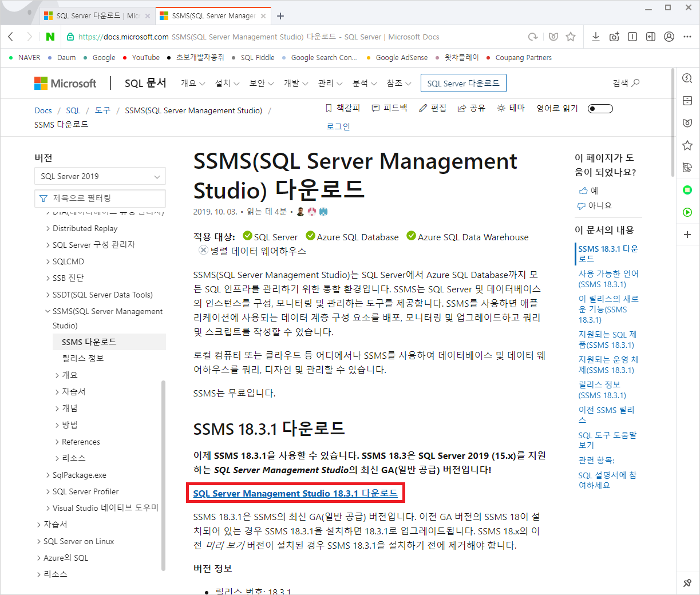Viewport: 700px width, 595px height.
Task: Open the NAVER bookmark in bookmarks bar
Action: click(25, 58)
